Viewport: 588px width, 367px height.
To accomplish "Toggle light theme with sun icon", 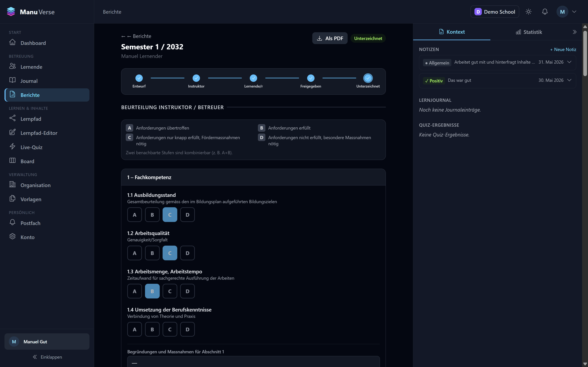I will [x=529, y=12].
